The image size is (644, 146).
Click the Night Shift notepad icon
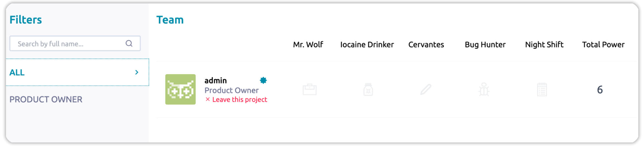point(542,90)
